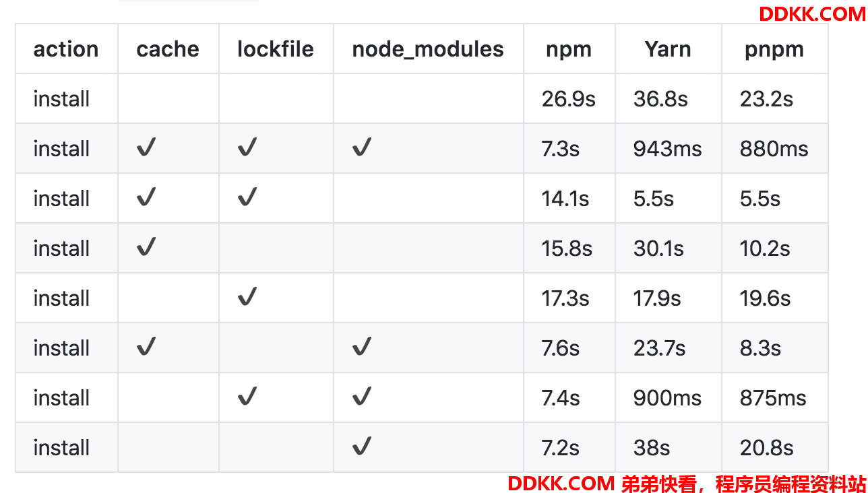Click the pnpm column header
The width and height of the screenshot is (868, 493).
(x=774, y=51)
